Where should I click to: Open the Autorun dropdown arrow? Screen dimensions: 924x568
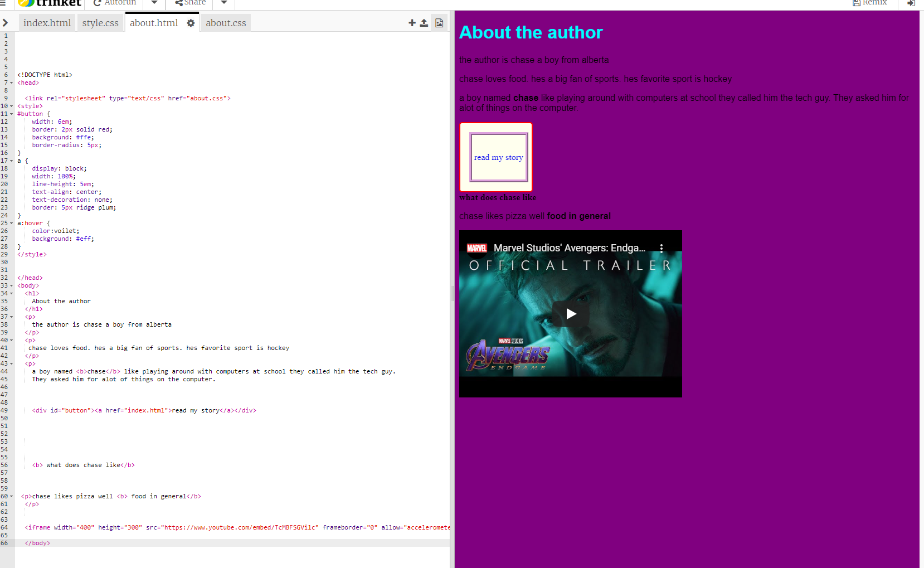pyautogui.click(x=154, y=2)
